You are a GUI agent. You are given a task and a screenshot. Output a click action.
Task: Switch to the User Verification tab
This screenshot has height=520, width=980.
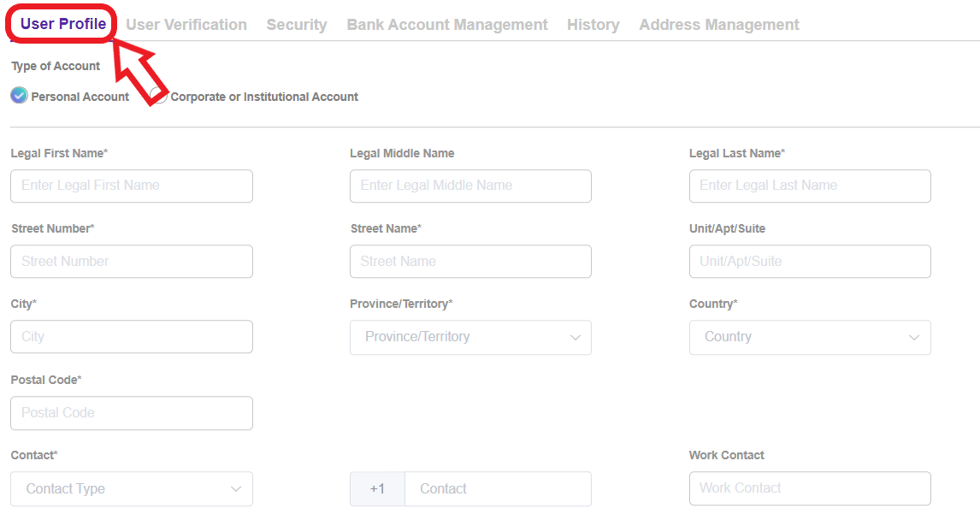point(186,24)
